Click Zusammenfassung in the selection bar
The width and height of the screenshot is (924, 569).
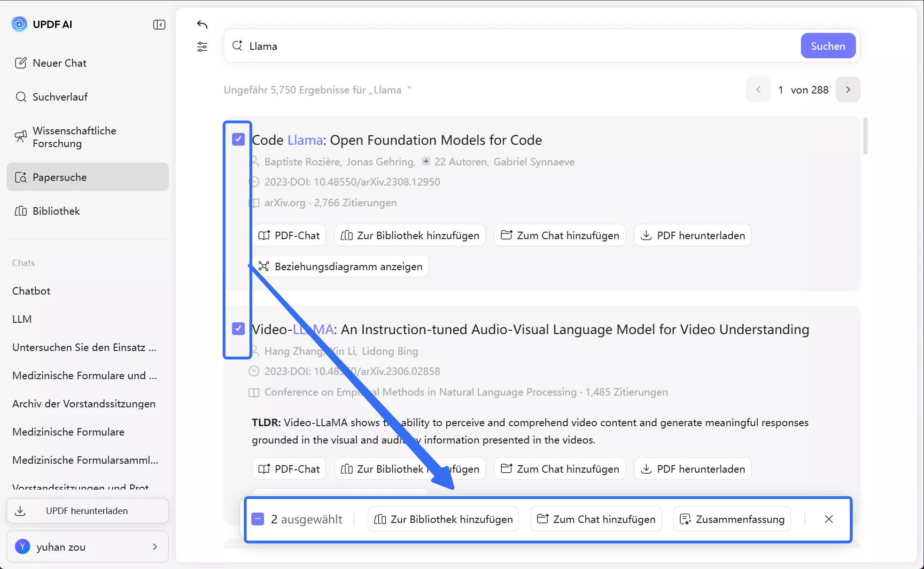pos(732,519)
